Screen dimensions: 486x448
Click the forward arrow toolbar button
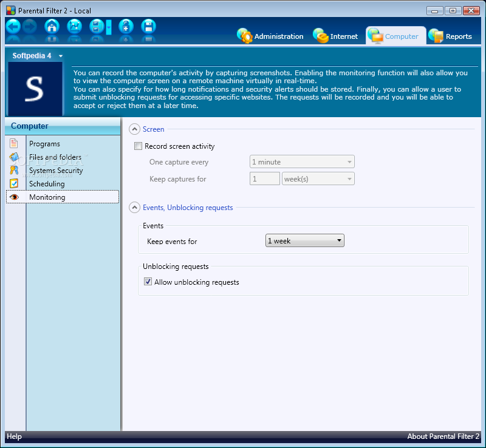[30, 27]
